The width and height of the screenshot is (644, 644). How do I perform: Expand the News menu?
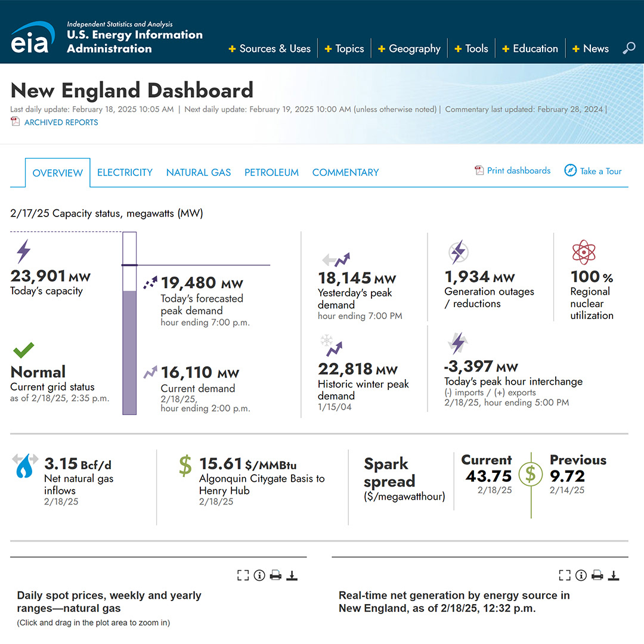(590, 48)
